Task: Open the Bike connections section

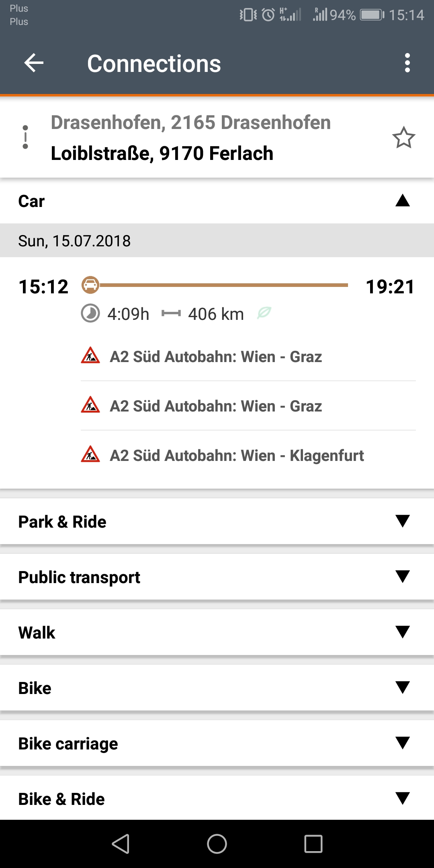Action: (x=402, y=688)
